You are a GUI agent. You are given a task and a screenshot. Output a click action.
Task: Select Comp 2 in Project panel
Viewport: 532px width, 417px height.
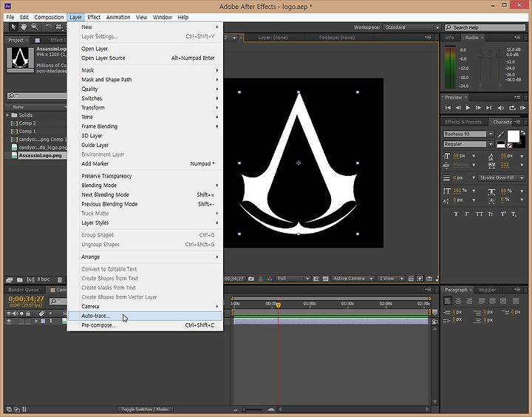(x=27, y=123)
